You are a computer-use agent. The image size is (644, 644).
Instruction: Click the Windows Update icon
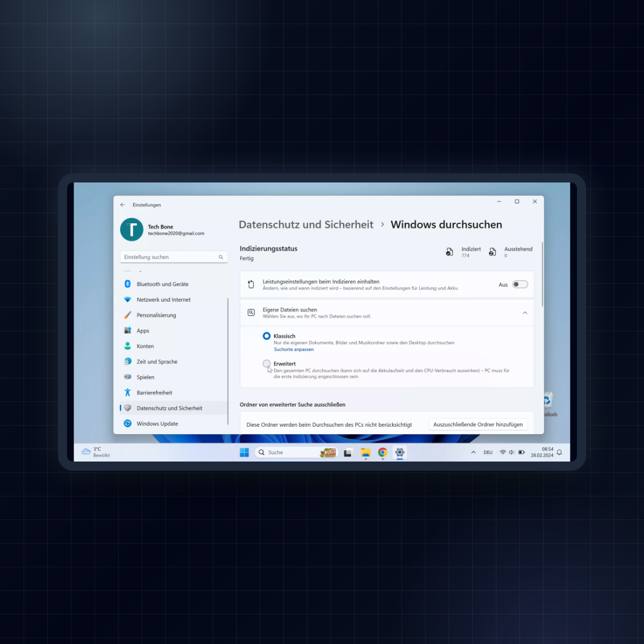click(x=128, y=423)
